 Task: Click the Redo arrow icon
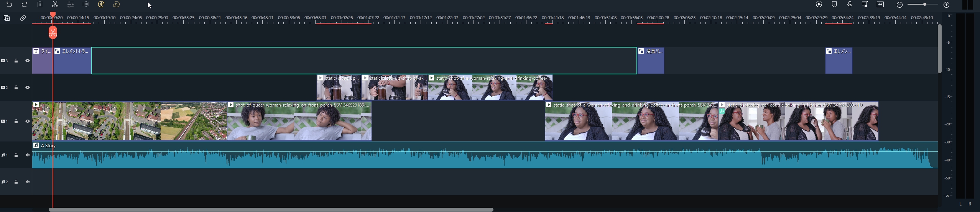[25, 5]
